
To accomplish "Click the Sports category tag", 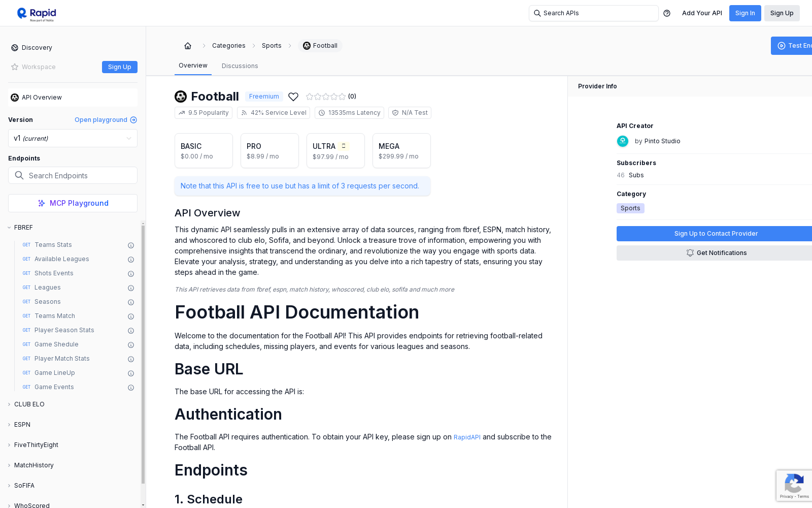I will coord(630,208).
